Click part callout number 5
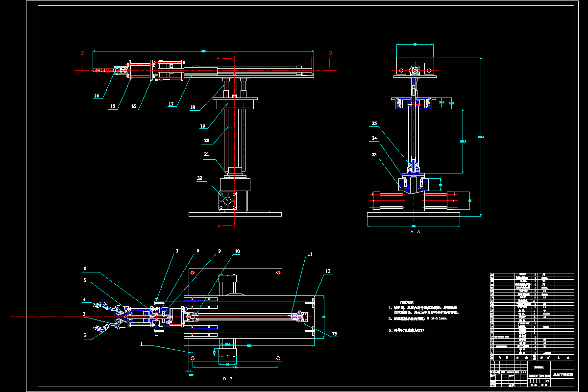 coord(85,280)
